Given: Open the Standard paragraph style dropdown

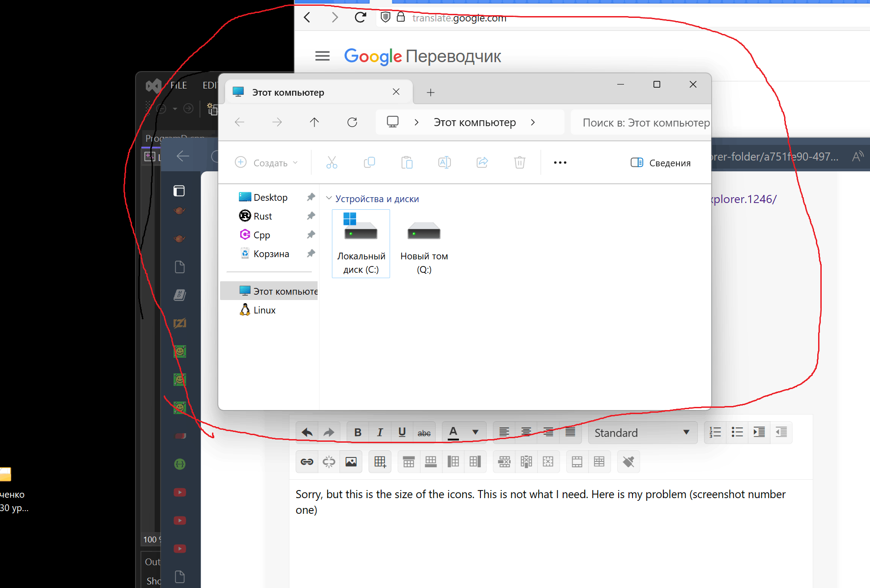Looking at the screenshot, I should click(642, 432).
